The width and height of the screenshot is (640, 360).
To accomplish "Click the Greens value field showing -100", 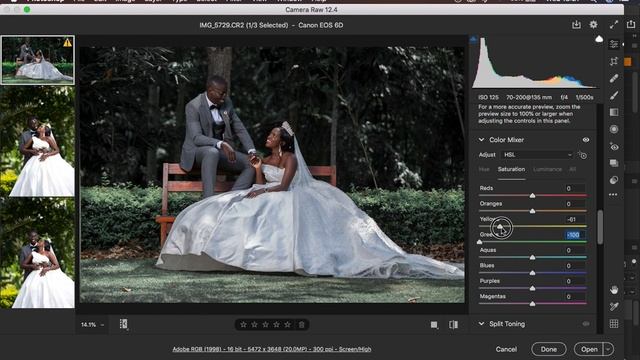I will click(x=575, y=235).
